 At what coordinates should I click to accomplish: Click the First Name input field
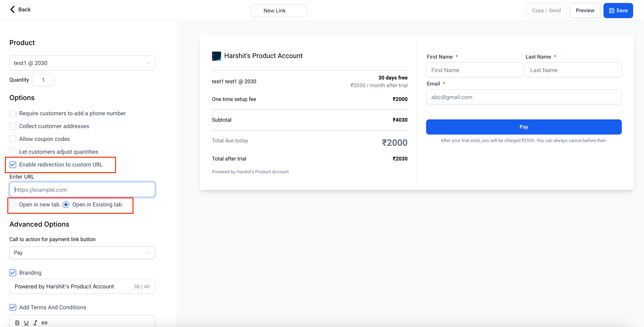point(474,70)
